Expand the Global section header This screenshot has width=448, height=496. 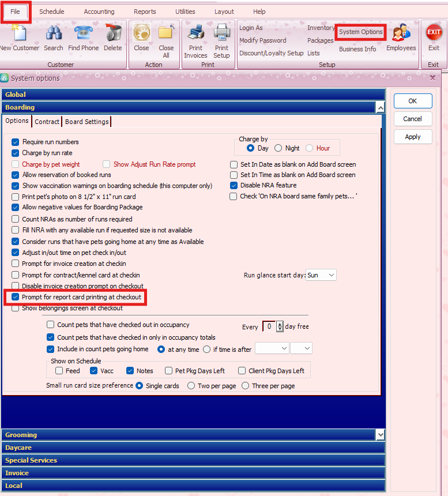(x=193, y=95)
